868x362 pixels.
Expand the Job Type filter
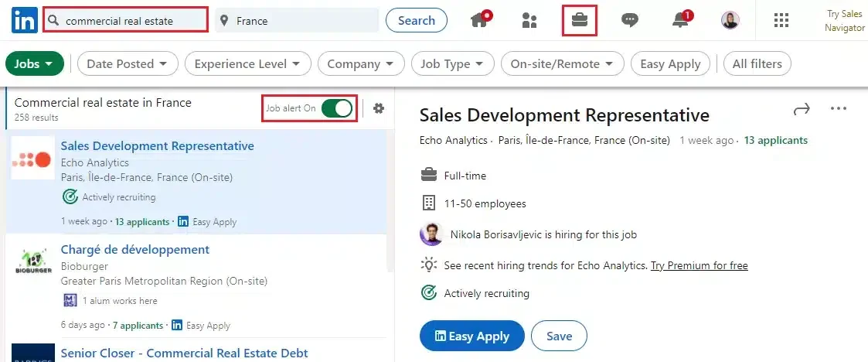(x=452, y=63)
